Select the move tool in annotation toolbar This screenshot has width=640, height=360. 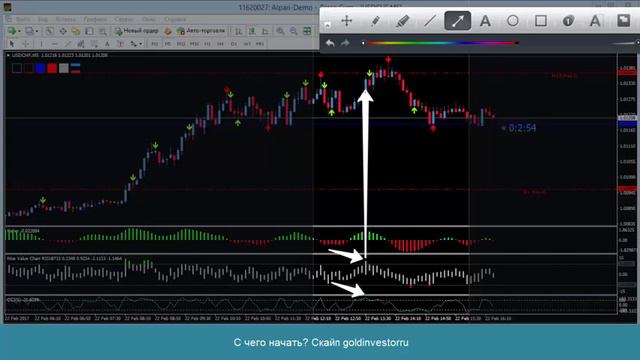[347, 21]
